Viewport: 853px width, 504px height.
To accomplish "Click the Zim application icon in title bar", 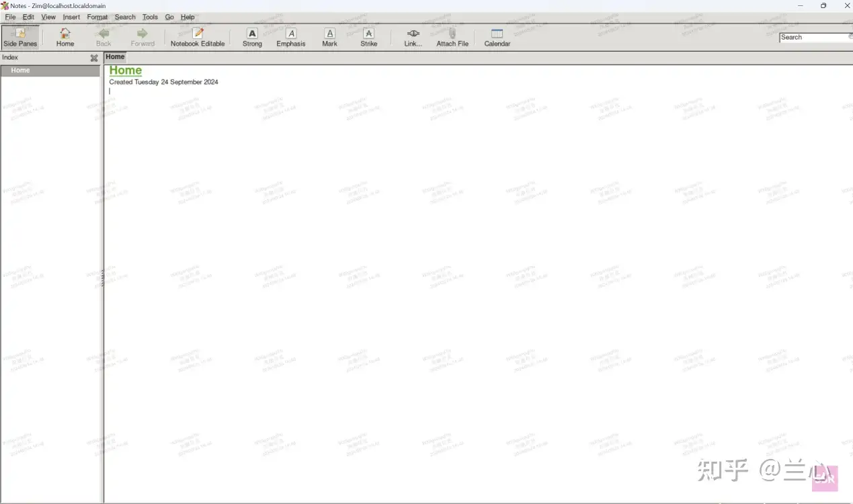I will pos(5,5).
